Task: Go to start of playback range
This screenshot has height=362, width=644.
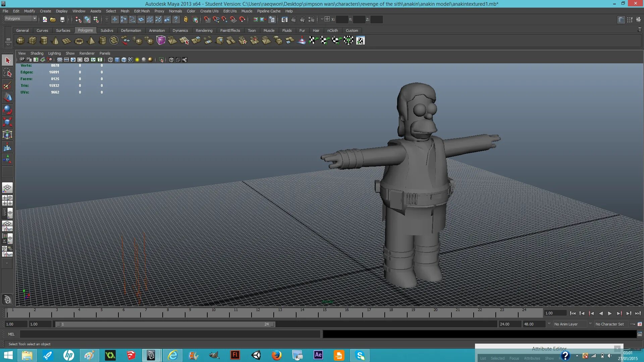Action: (x=573, y=313)
